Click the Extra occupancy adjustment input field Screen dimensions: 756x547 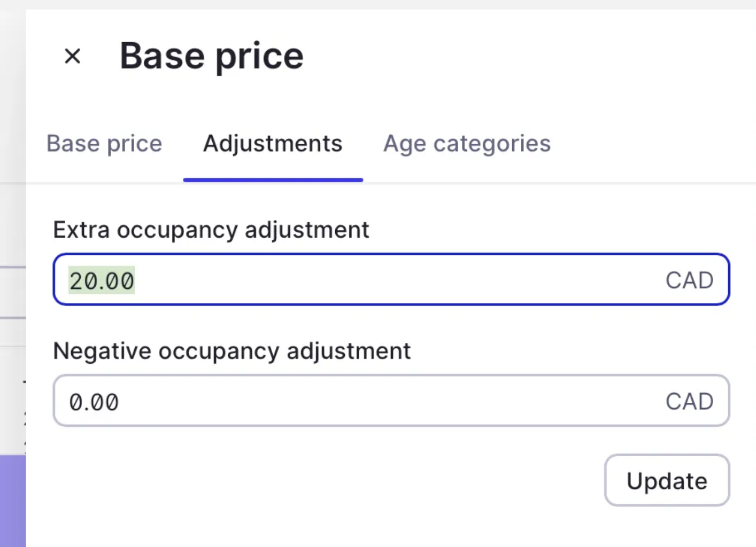(x=374, y=280)
